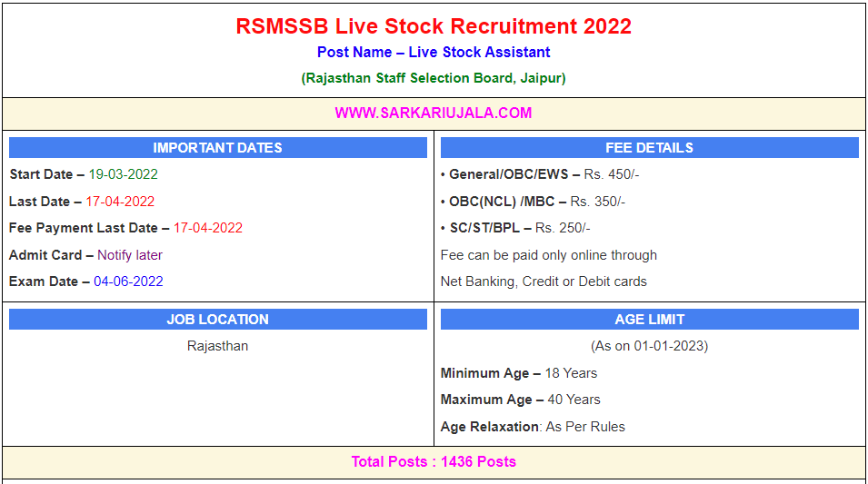Click Rajasthan under Job Location

pos(217,346)
